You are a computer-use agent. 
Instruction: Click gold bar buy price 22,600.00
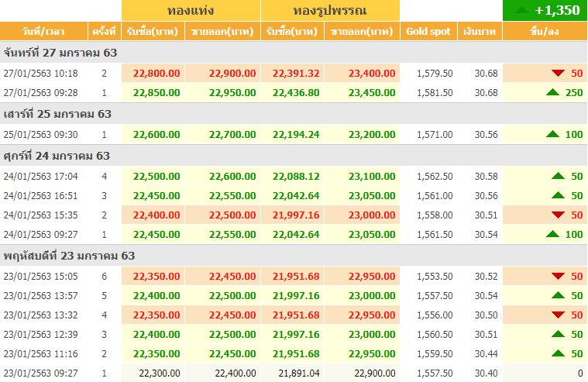[156, 134]
